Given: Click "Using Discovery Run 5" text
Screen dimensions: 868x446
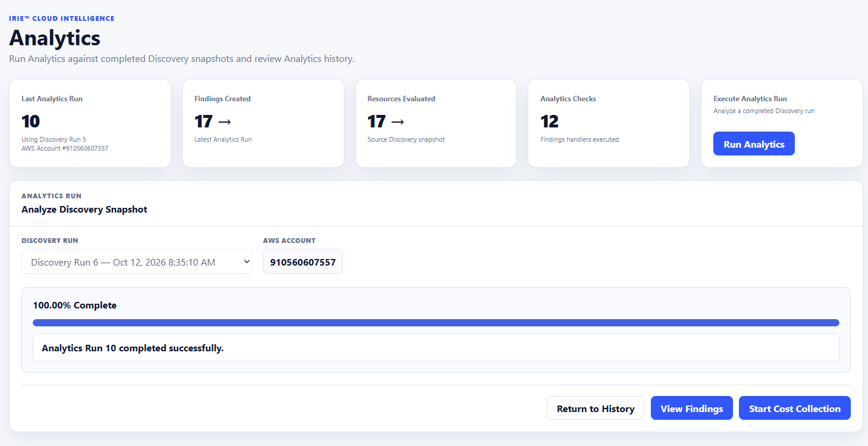Looking at the screenshot, I should pyautogui.click(x=54, y=139).
